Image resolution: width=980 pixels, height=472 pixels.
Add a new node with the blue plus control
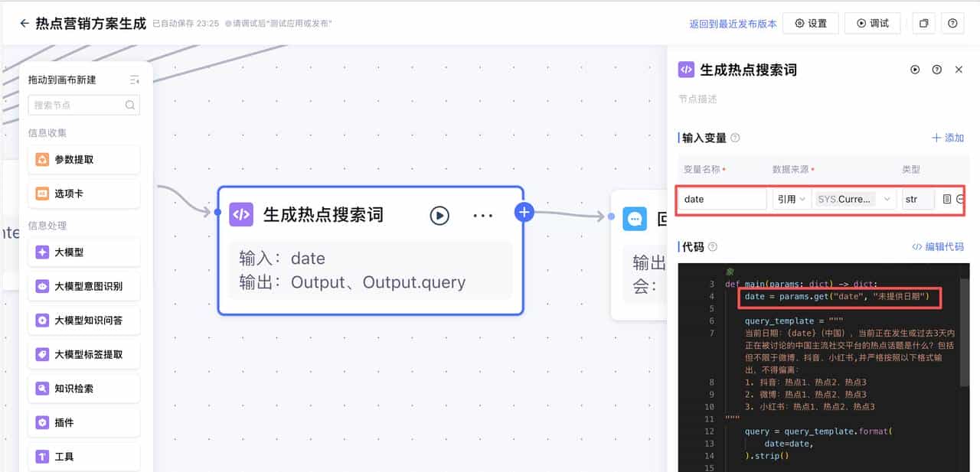point(524,212)
